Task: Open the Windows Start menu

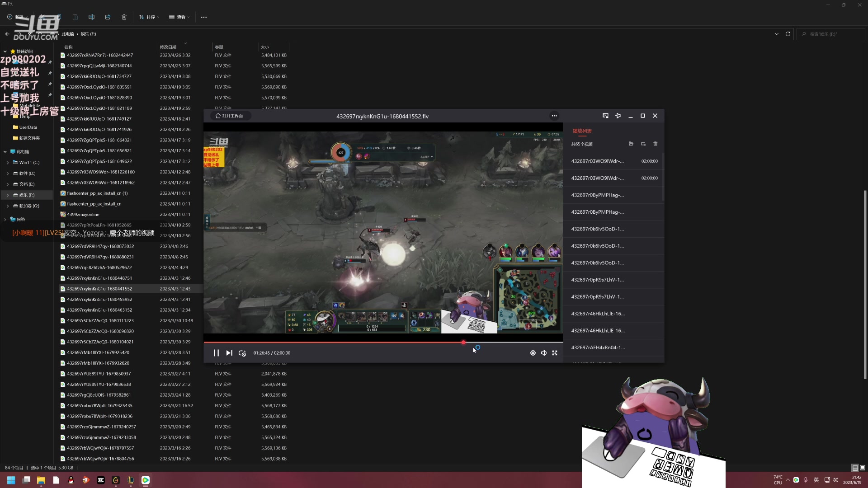Action: [x=11, y=480]
